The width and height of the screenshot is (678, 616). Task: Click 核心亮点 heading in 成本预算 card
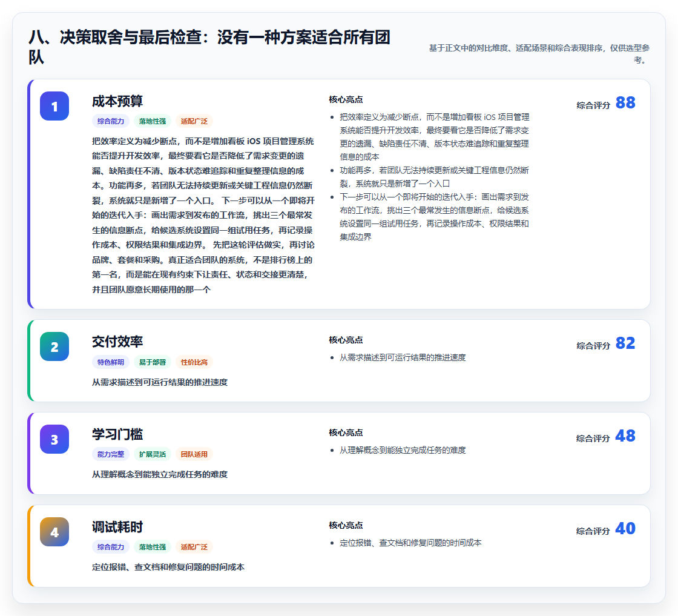pyautogui.click(x=346, y=99)
